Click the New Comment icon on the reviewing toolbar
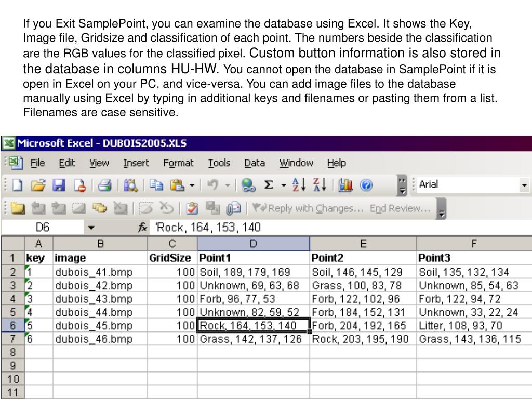Viewport: 532px width, 399px height. (x=17, y=208)
